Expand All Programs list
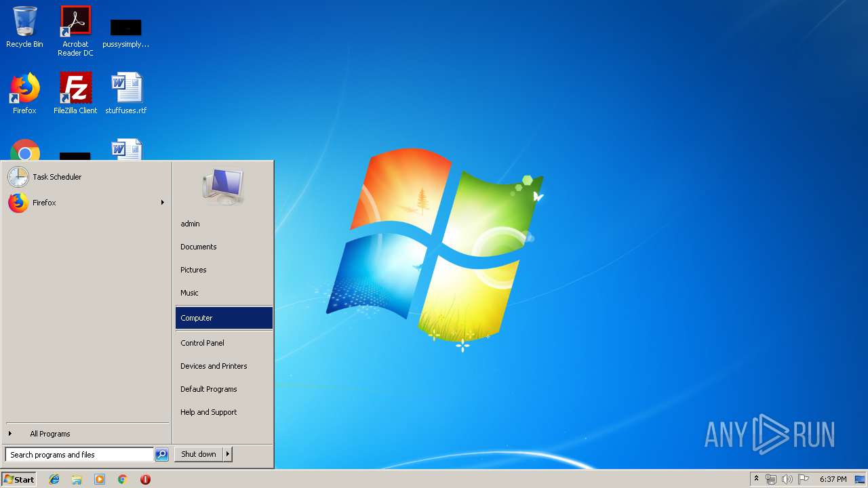Screen dimensions: 868x488 (86, 434)
